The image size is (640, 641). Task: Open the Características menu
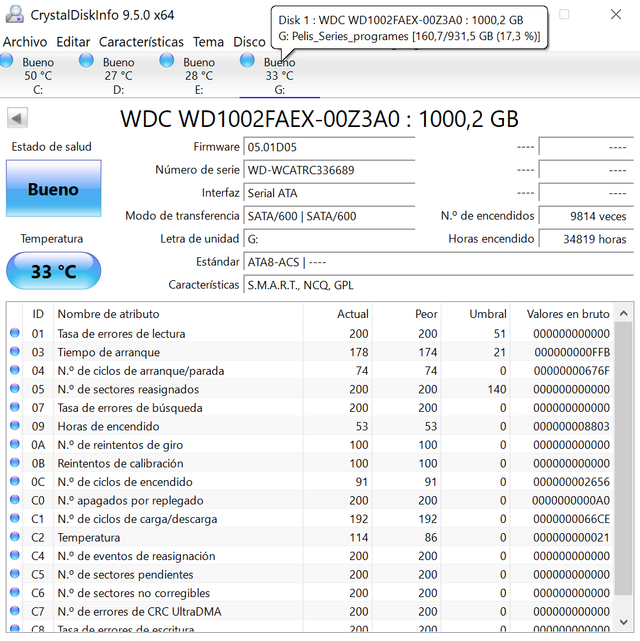[141, 42]
